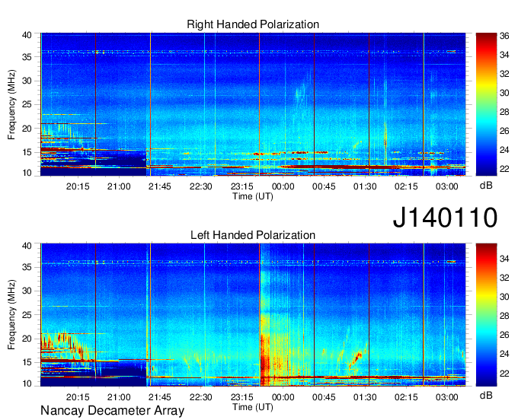
Task: Click 02:15 tick on Right Handed time axis
Action: [x=406, y=186]
